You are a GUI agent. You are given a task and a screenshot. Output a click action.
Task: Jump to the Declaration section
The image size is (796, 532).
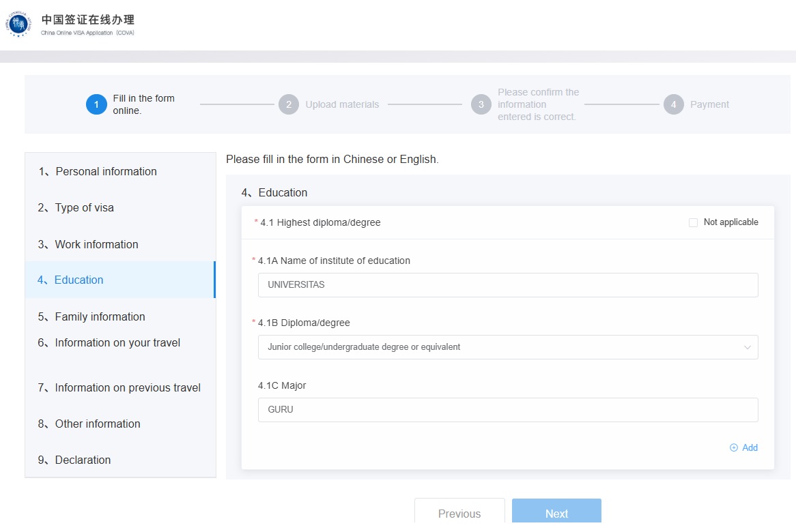pyautogui.click(x=83, y=460)
